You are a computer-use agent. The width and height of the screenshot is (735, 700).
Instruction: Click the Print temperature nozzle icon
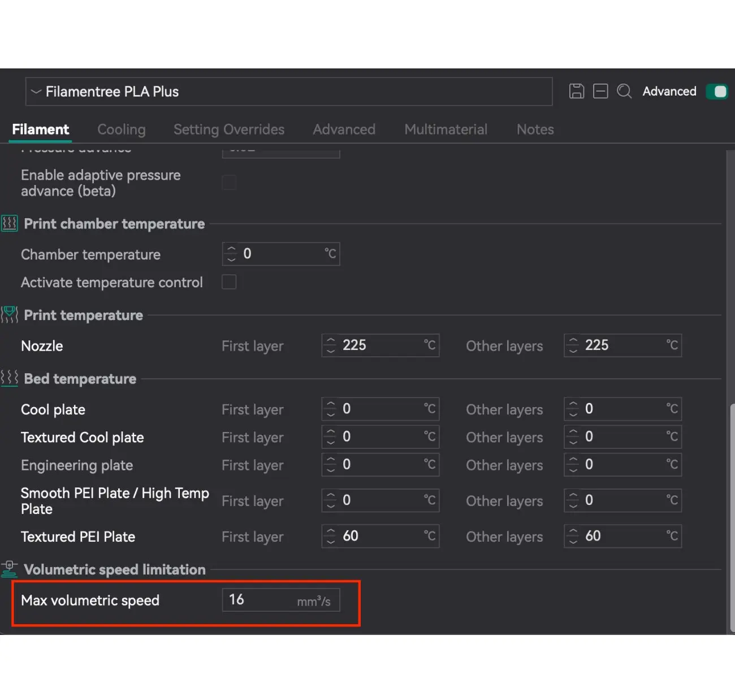10,315
